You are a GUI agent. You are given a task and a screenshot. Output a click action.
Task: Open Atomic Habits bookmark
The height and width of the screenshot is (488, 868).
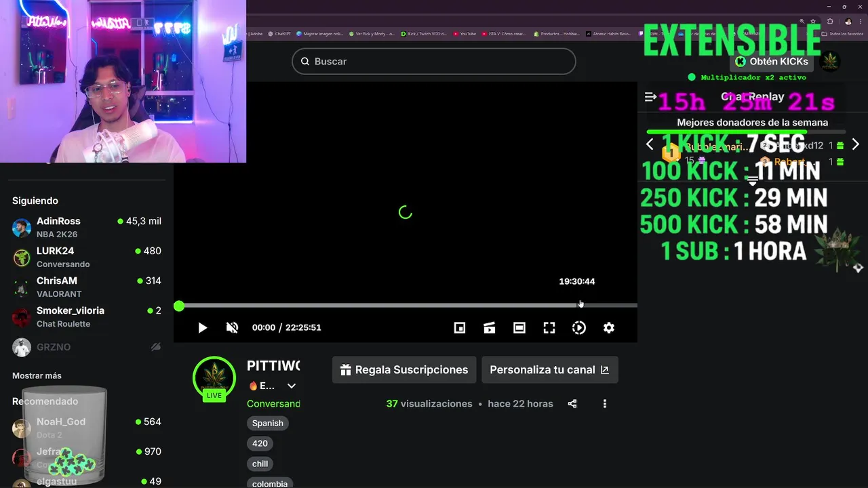click(x=609, y=33)
